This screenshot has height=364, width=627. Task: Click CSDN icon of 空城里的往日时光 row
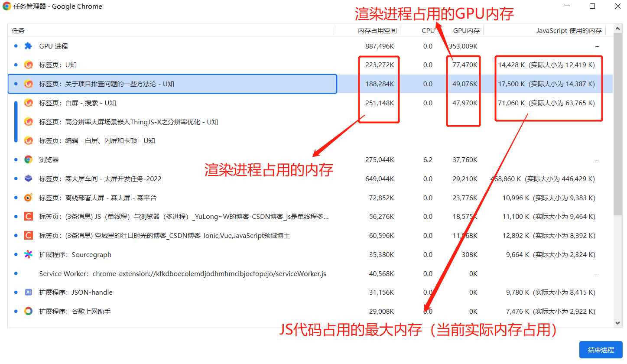[x=28, y=235]
